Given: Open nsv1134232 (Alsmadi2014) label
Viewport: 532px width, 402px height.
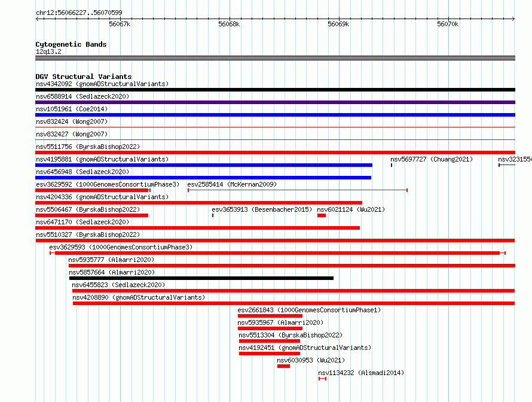Looking at the screenshot, I should pyautogui.click(x=361, y=373).
